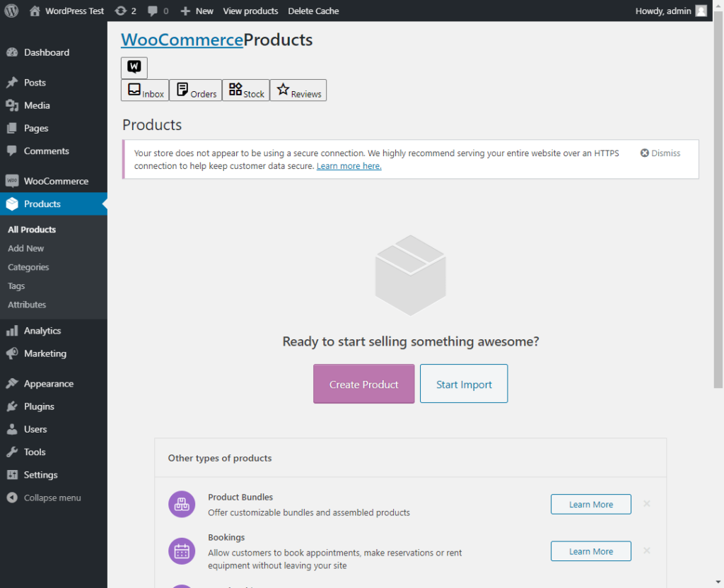Screen dimensions: 724x588
Task: Close the Bookings suggestion row
Action: [x=647, y=551]
